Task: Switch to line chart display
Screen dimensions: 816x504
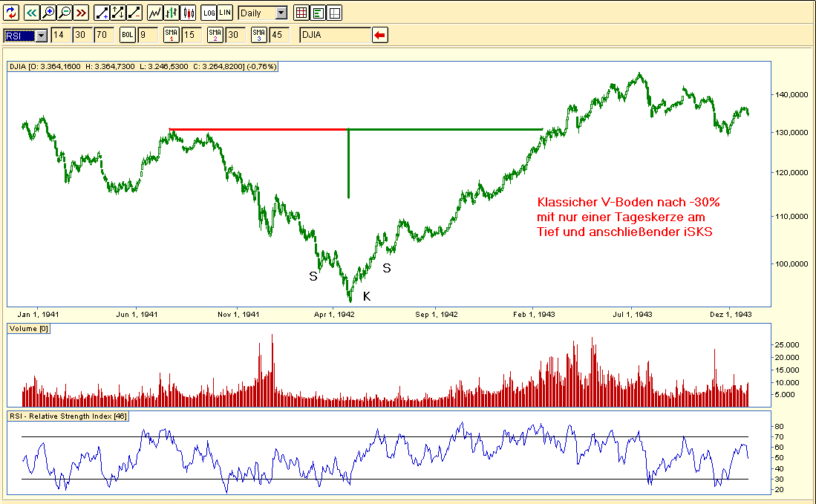Action: pyautogui.click(x=155, y=13)
